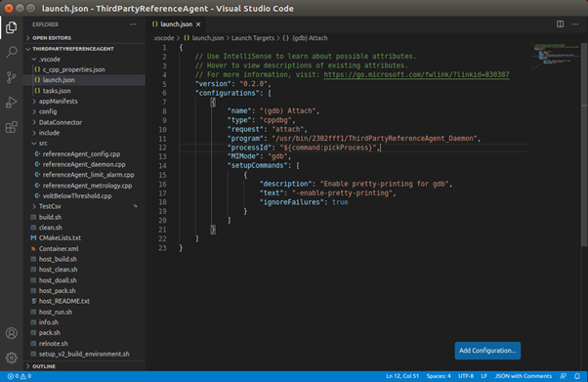Expand the appManifests folder
The width and height of the screenshot is (588, 382).
point(84,102)
